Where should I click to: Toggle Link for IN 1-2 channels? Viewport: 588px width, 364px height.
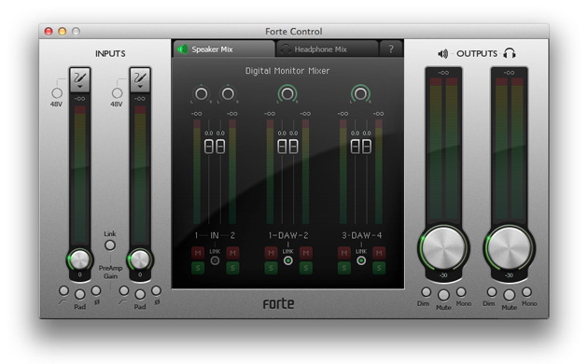coord(215,260)
